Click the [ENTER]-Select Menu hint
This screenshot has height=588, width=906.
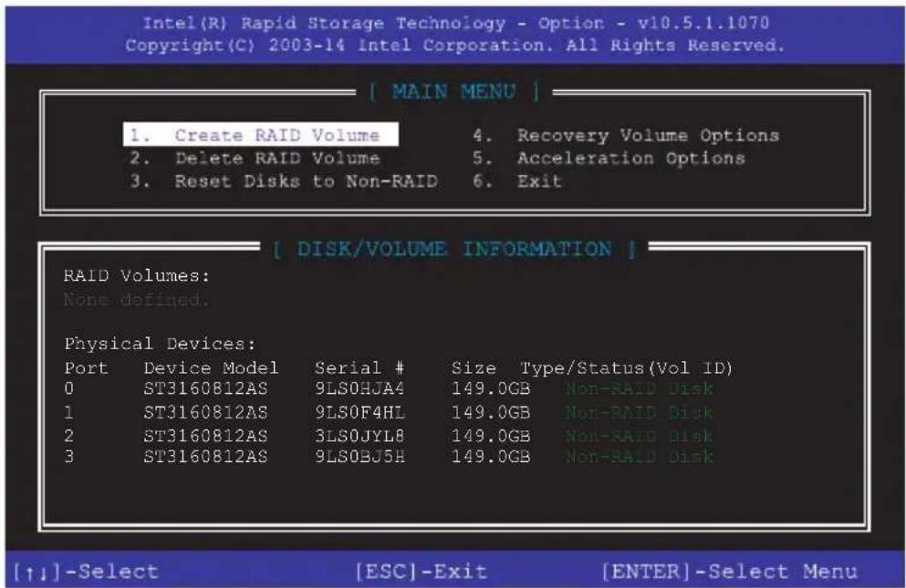[730, 572]
